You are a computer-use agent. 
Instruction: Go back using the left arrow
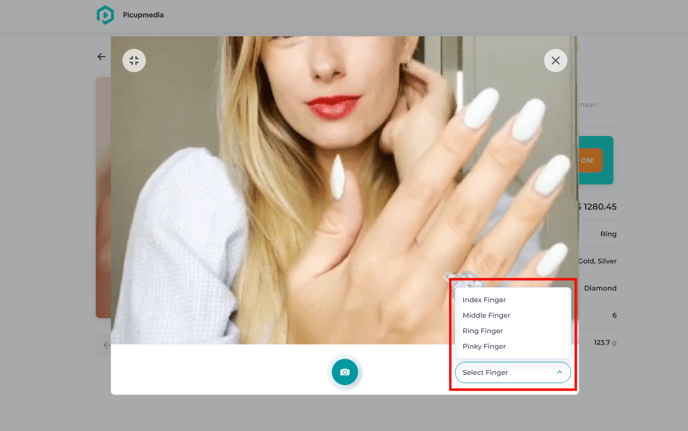(x=101, y=57)
